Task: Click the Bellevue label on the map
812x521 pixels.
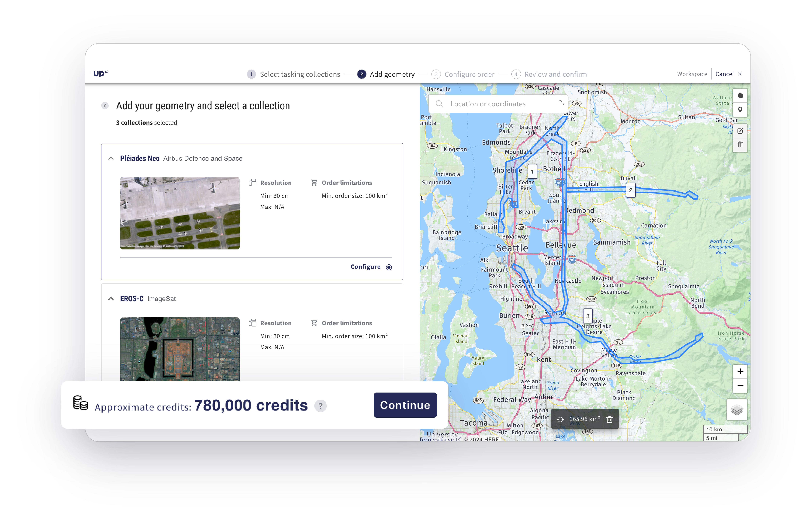Action: point(560,245)
